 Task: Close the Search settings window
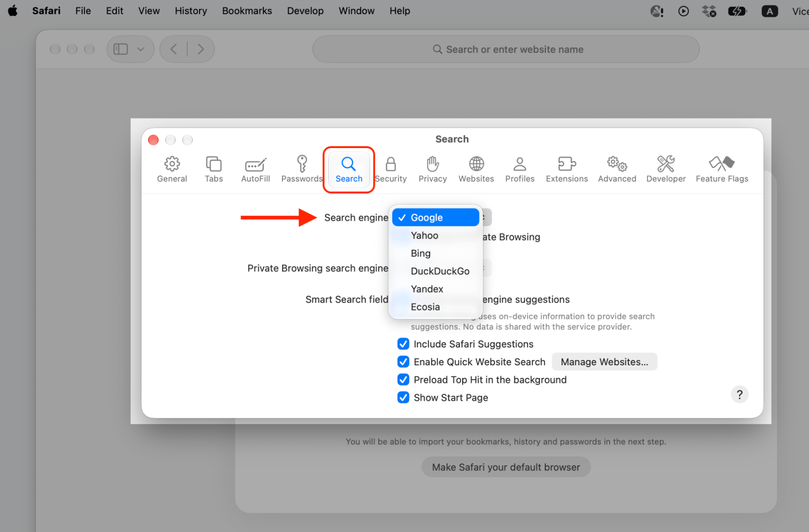(x=153, y=140)
